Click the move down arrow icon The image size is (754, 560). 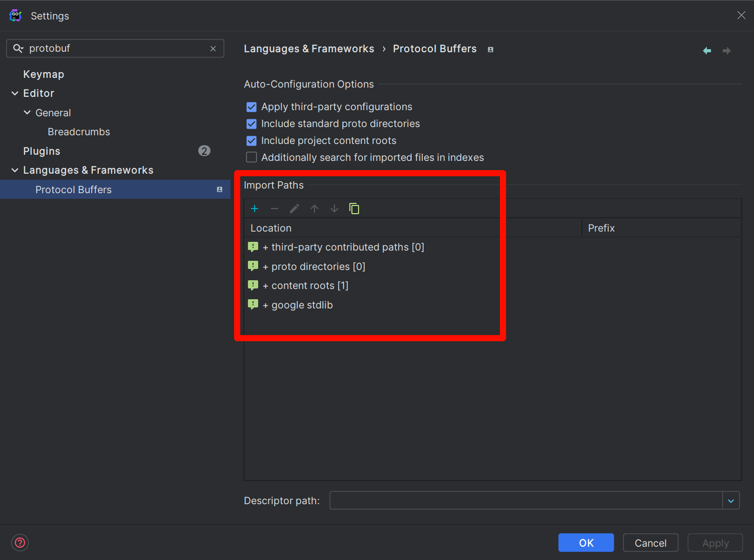[334, 209]
